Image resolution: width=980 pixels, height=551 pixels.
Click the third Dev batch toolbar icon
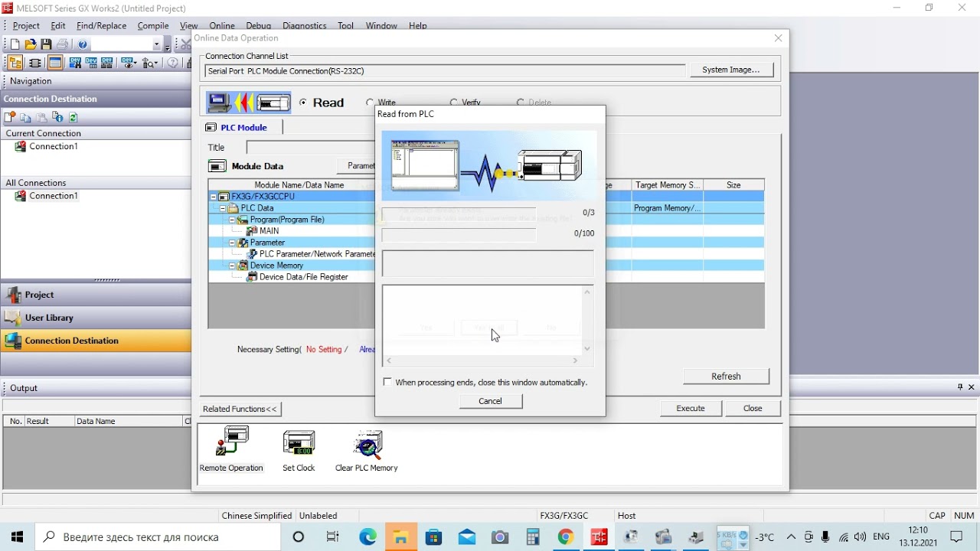click(x=108, y=64)
